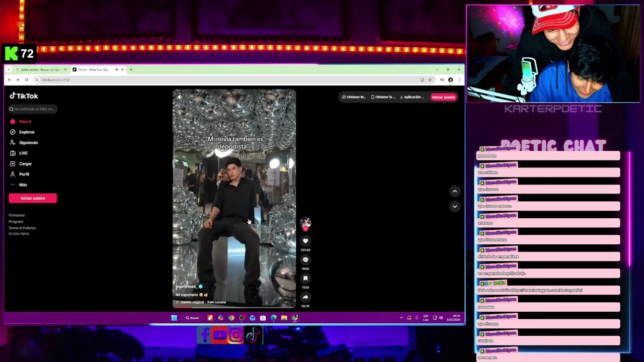
Task: Open the Instagram link in the BotRix chat message
Action: [x=546, y=290]
